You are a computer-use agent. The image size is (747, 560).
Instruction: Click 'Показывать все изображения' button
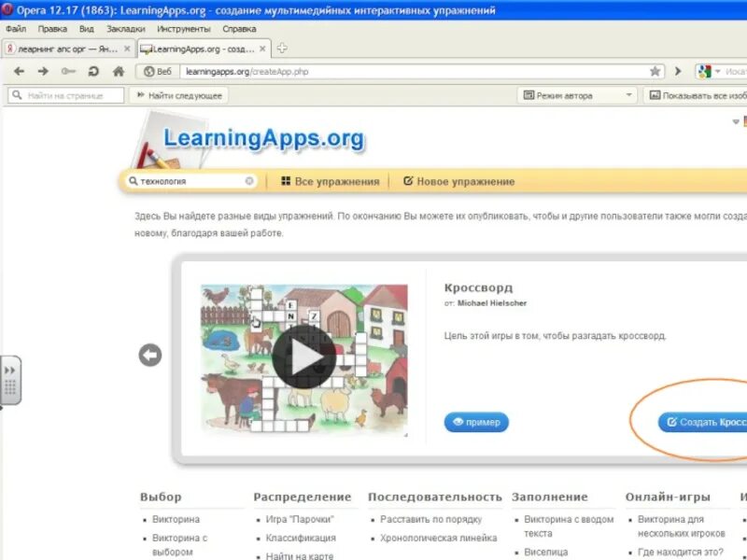click(696, 95)
